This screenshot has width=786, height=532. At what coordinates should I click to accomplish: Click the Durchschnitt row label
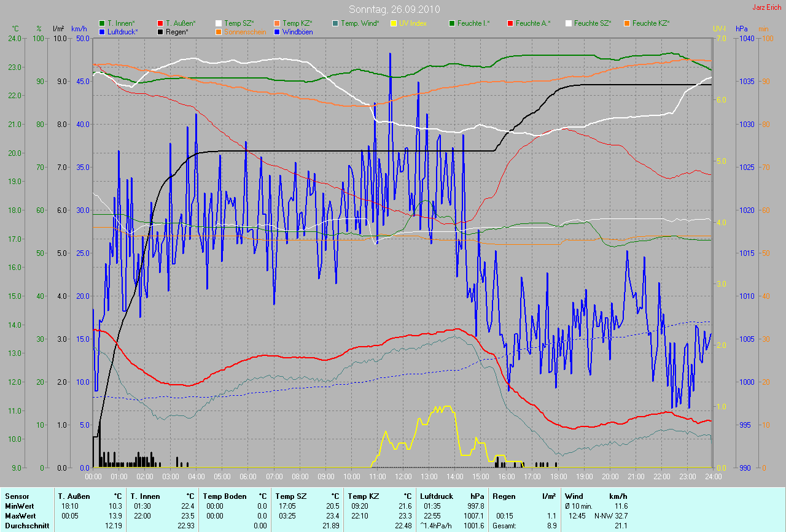tap(26, 525)
